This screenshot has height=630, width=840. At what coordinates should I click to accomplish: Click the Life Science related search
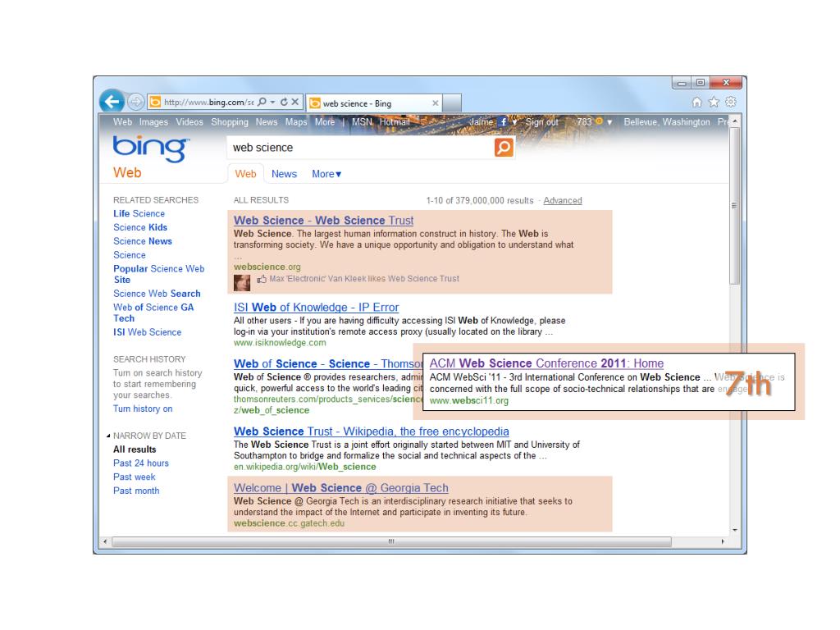[139, 214]
